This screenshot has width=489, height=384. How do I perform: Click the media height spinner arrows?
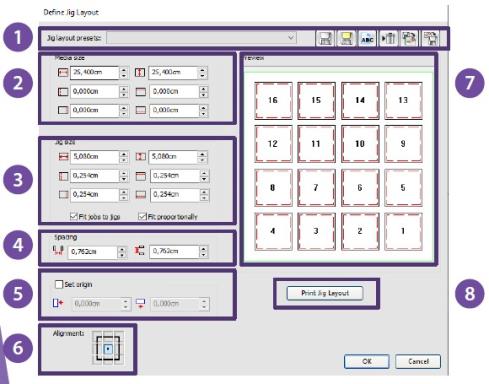203,73
